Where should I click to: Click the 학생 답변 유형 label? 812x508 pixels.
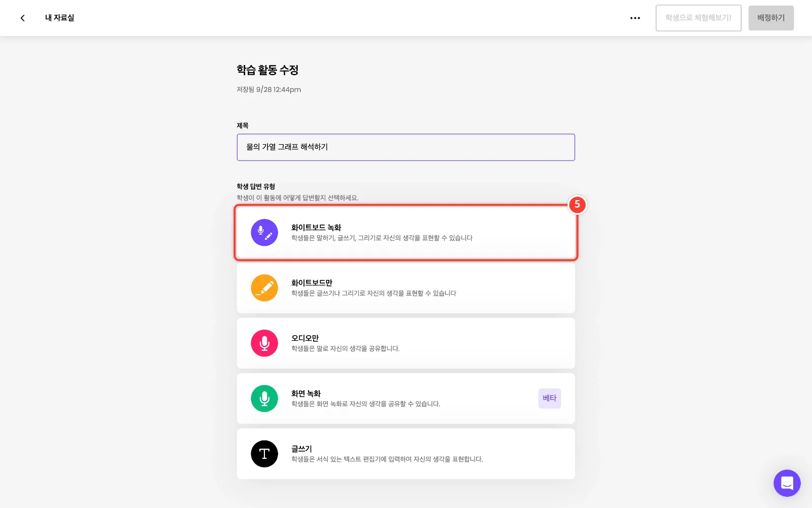pos(256,186)
